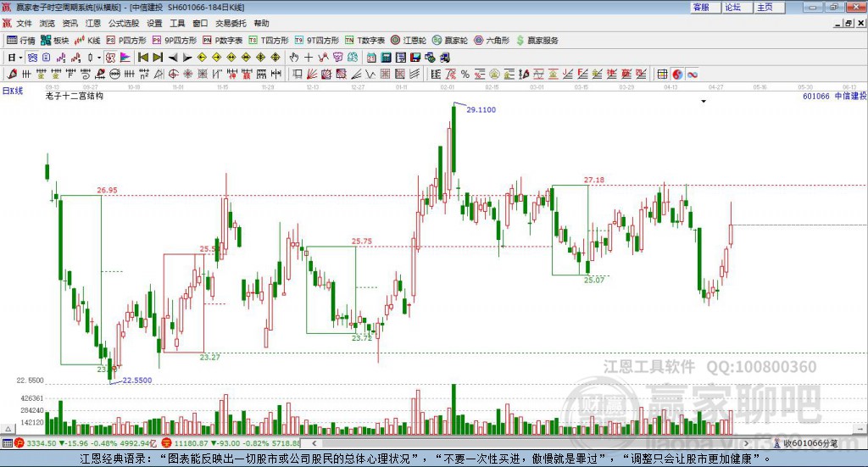Expand the candlestick style dropdown arrow
868x467 pixels.
(99, 58)
